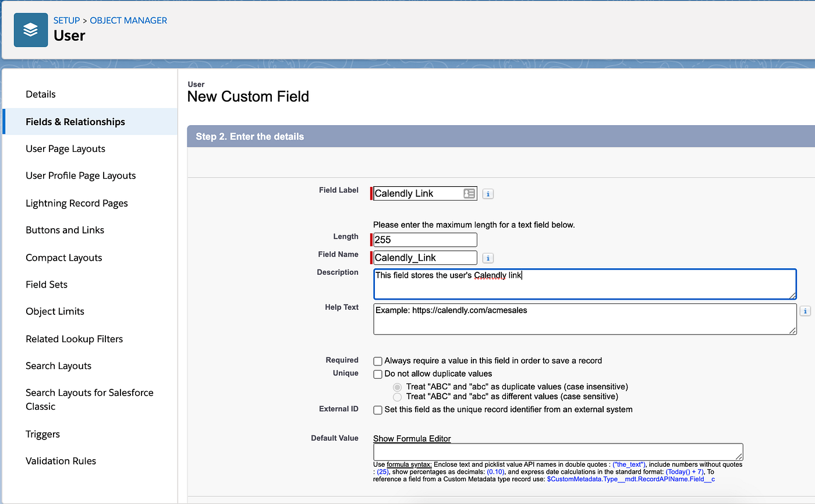Click the info icon beside Help Text
The width and height of the screenshot is (815, 504).
[805, 311]
